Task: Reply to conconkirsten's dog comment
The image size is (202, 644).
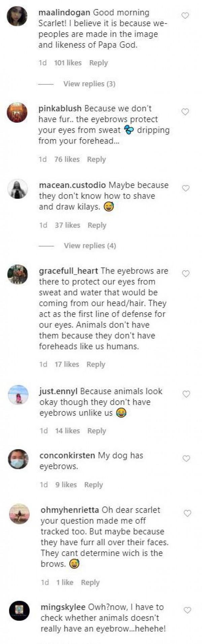Action: click(x=94, y=485)
